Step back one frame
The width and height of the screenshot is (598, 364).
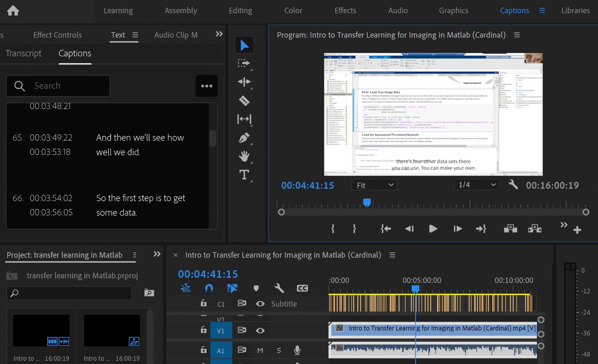[x=409, y=229]
